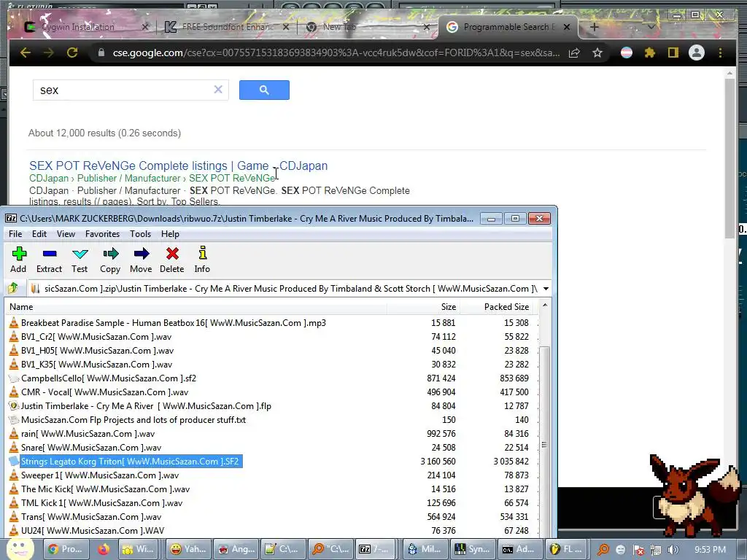Select Breakbeat Paradise Sample Human Beatbox16 mp3

[x=174, y=323]
